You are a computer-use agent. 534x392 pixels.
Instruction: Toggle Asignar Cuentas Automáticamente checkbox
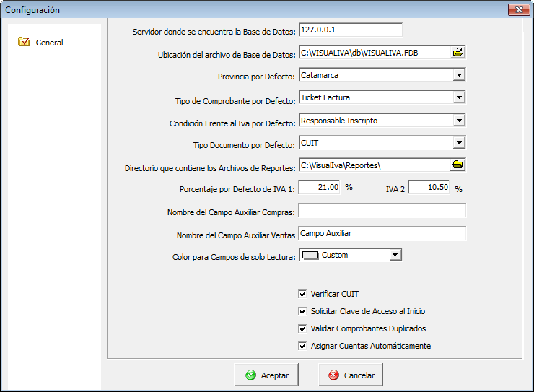click(302, 346)
